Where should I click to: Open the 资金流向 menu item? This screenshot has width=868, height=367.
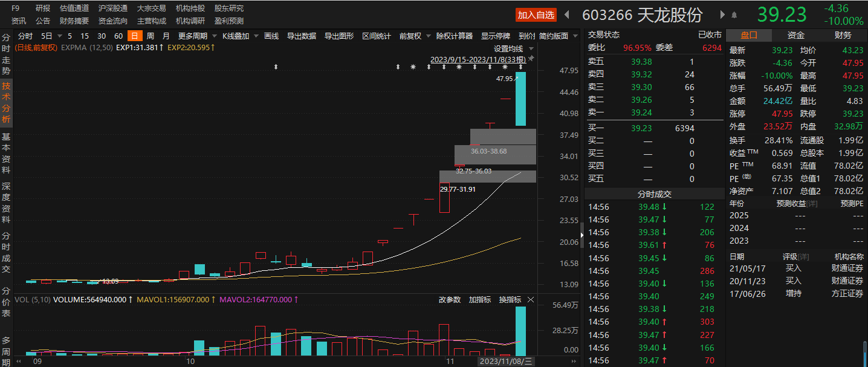tap(113, 21)
